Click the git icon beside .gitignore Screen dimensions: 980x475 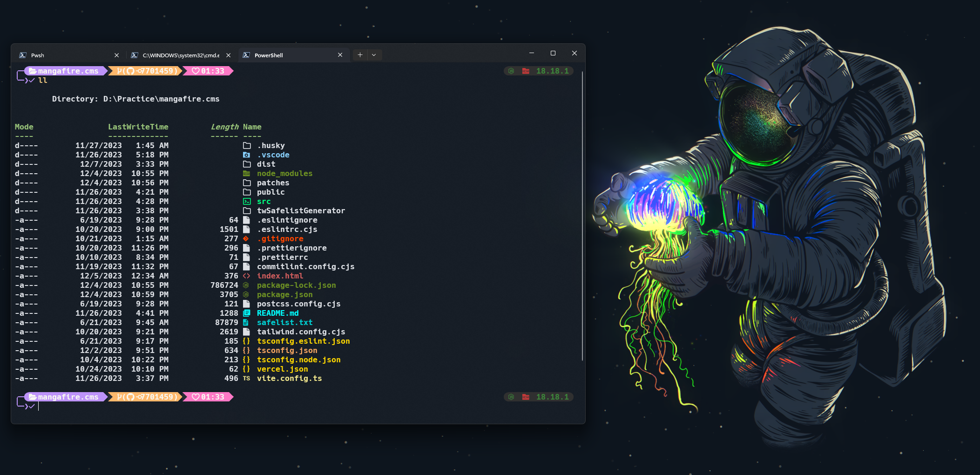pos(246,239)
